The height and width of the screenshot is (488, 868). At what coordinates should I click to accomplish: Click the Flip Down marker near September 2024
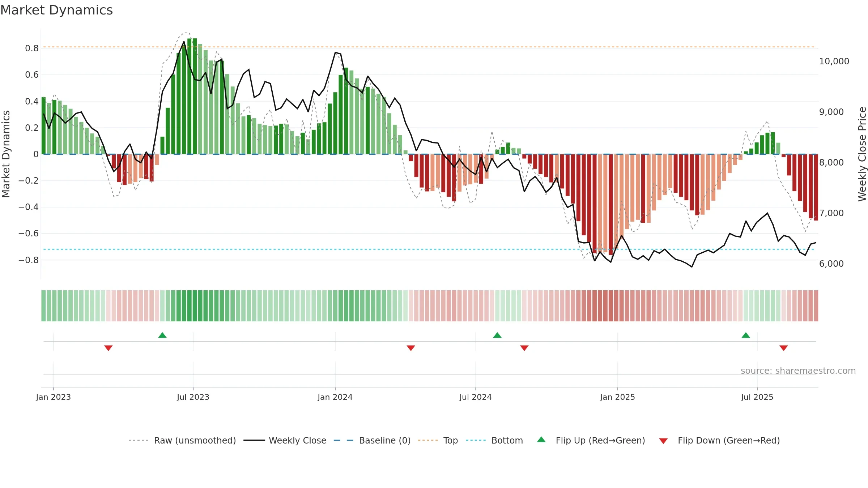(524, 348)
